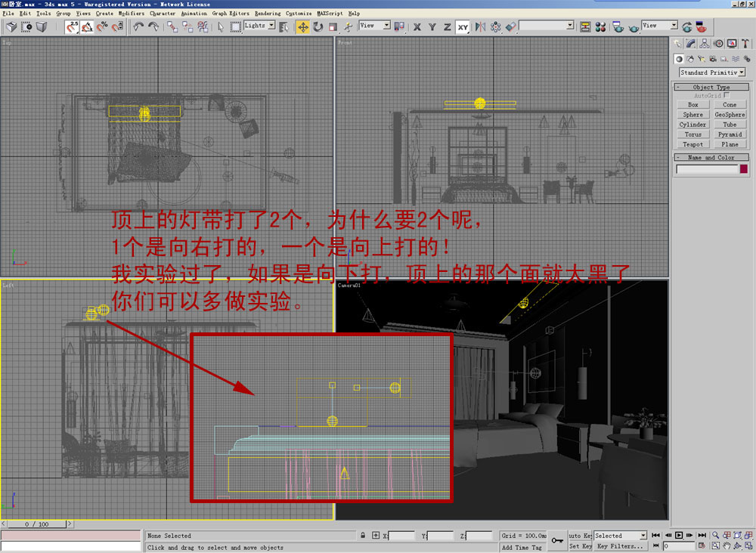Screen dimensions: 756x553
Task: Open the MAXScript menu
Action: coord(331,14)
